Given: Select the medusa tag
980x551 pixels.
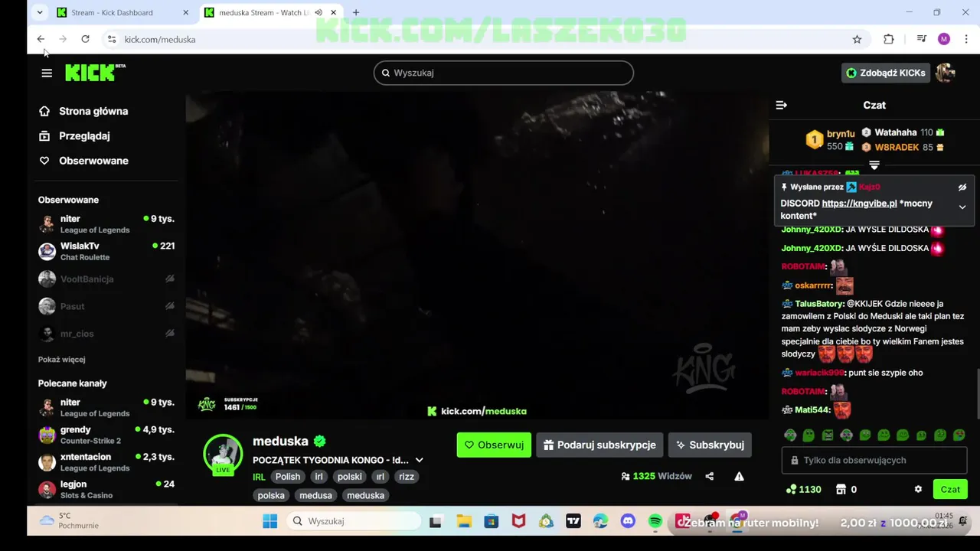Looking at the screenshot, I should click(x=315, y=495).
